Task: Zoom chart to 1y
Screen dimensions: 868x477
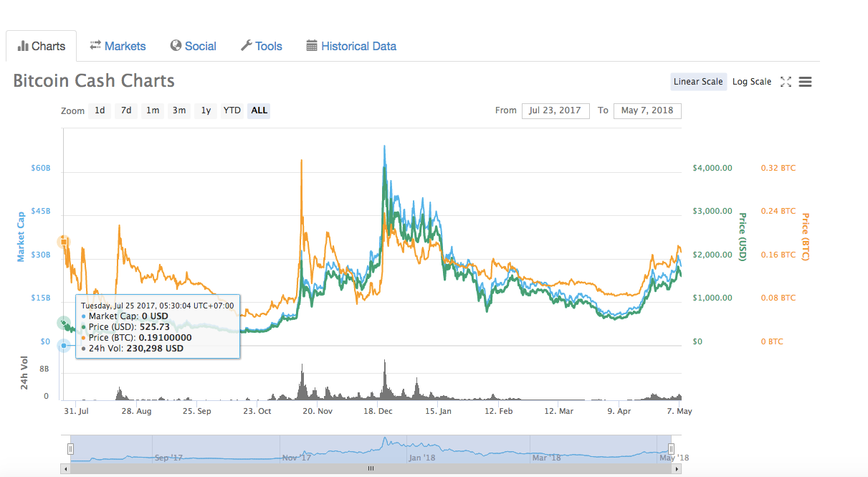Action: click(206, 110)
